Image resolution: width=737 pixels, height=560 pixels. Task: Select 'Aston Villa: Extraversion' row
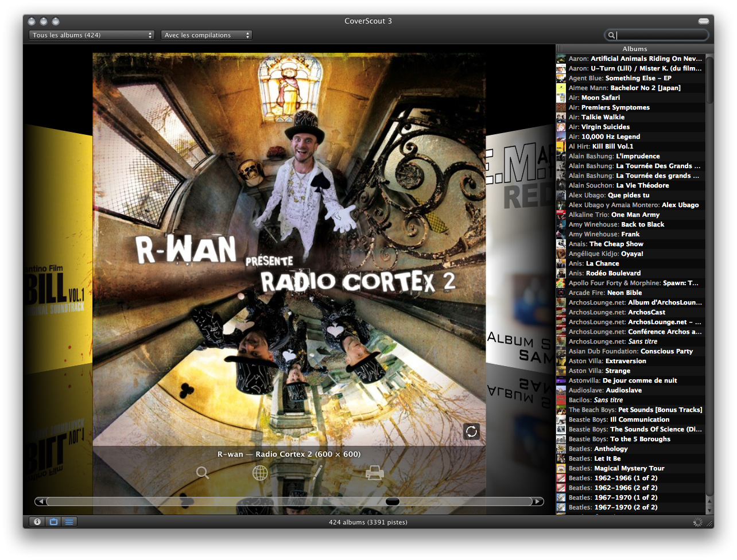pos(630,361)
